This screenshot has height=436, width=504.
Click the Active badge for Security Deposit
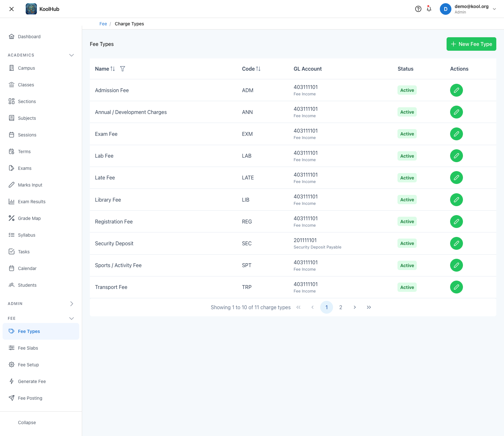407,243
